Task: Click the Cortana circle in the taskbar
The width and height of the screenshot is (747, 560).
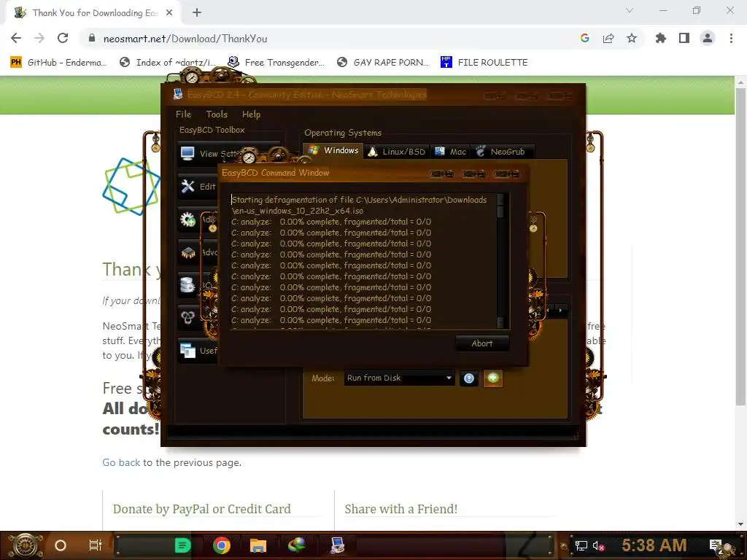Action: point(61,545)
